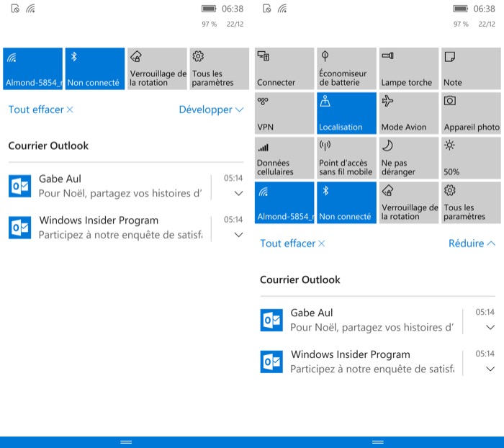Toggle Bluetooth Non connecté tile in collapsed panel
Screen dimensions: 504x448
95,68
